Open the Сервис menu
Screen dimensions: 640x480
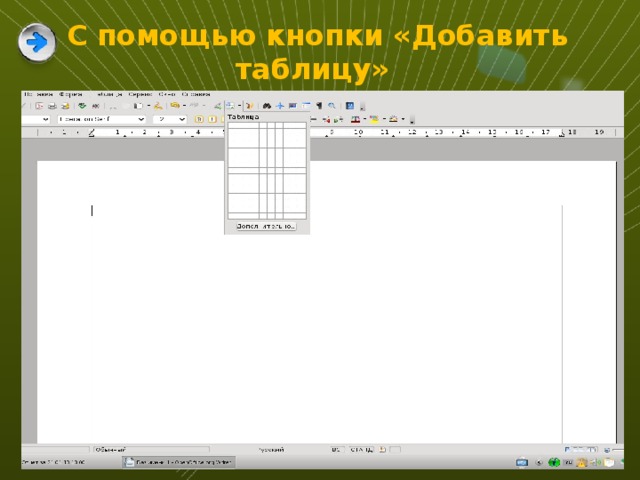point(140,94)
